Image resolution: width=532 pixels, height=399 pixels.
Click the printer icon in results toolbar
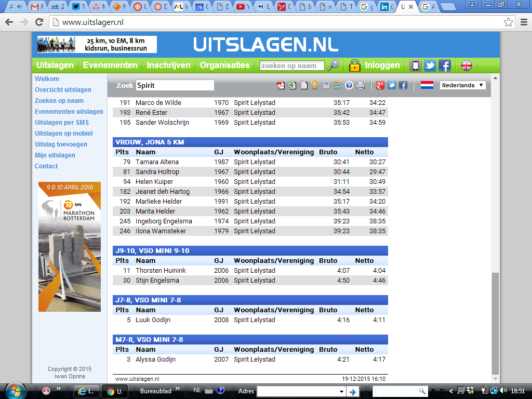[x=361, y=86]
